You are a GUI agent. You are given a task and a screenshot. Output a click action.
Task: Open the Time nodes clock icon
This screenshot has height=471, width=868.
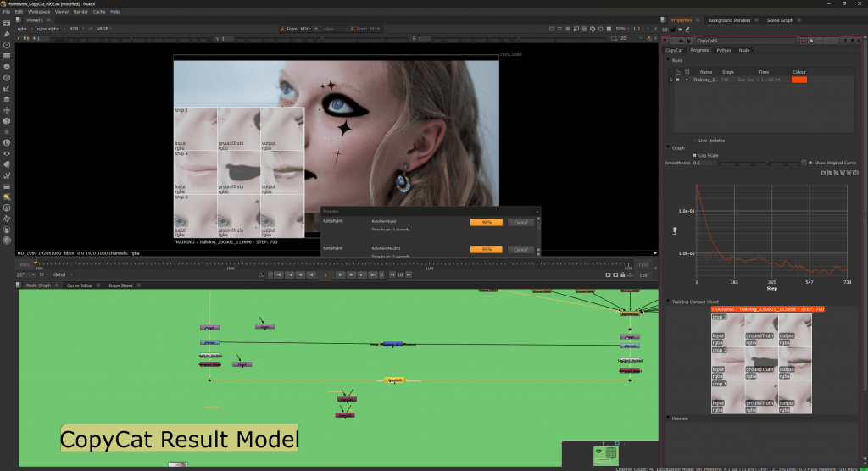7,46
